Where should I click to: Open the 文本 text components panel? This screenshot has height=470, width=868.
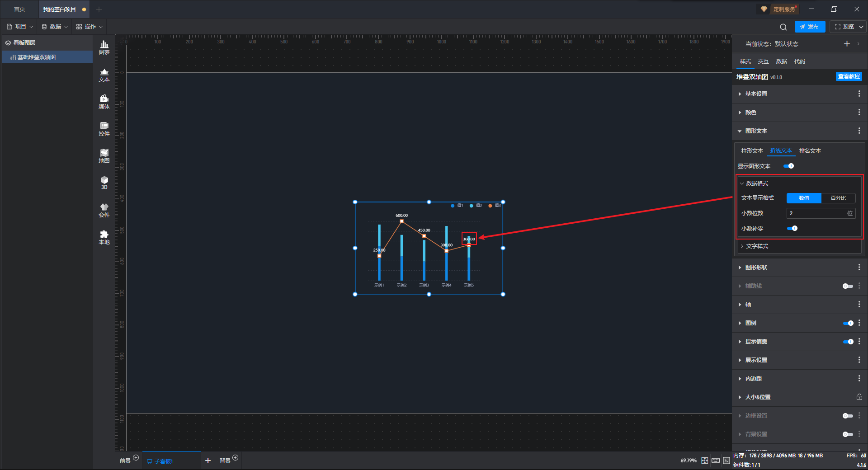point(104,75)
